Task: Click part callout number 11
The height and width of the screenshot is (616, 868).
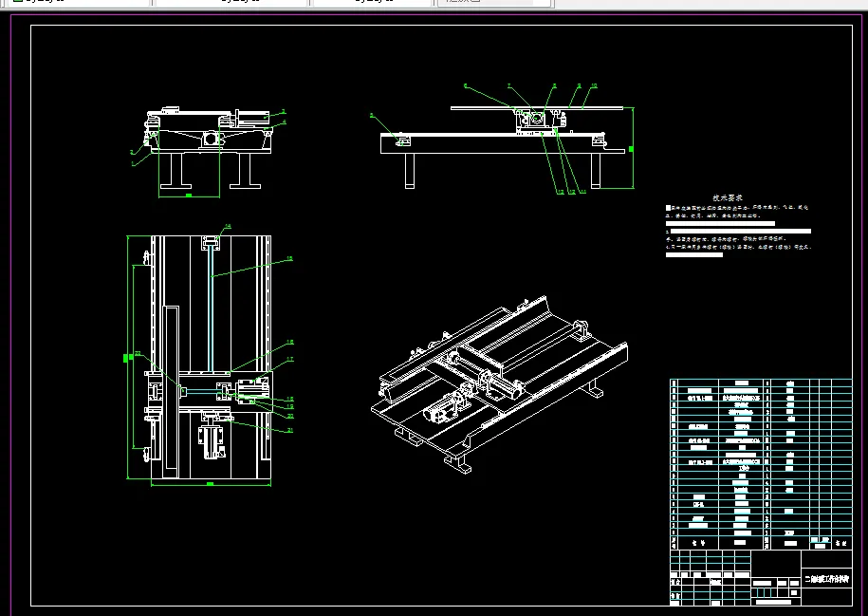Action: pos(582,192)
